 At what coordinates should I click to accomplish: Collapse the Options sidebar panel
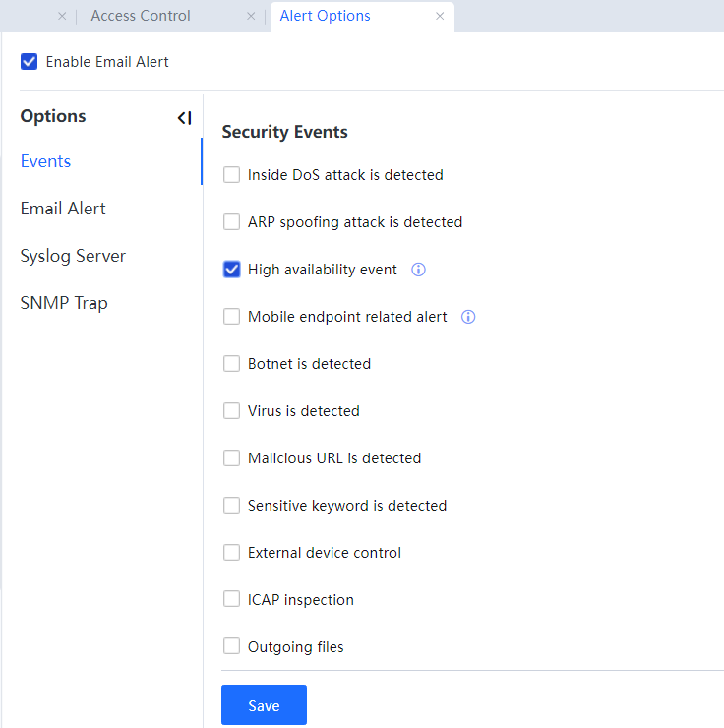click(184, 118)
